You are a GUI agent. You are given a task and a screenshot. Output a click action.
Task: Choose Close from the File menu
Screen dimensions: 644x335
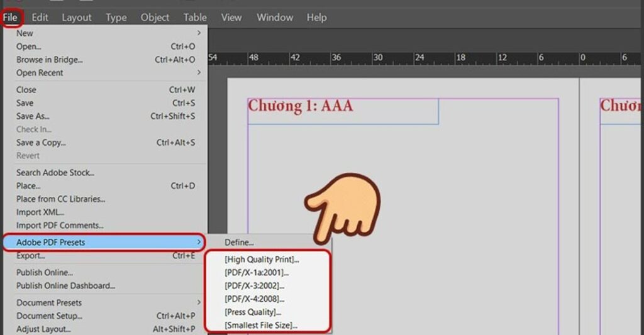pos(105,89)
